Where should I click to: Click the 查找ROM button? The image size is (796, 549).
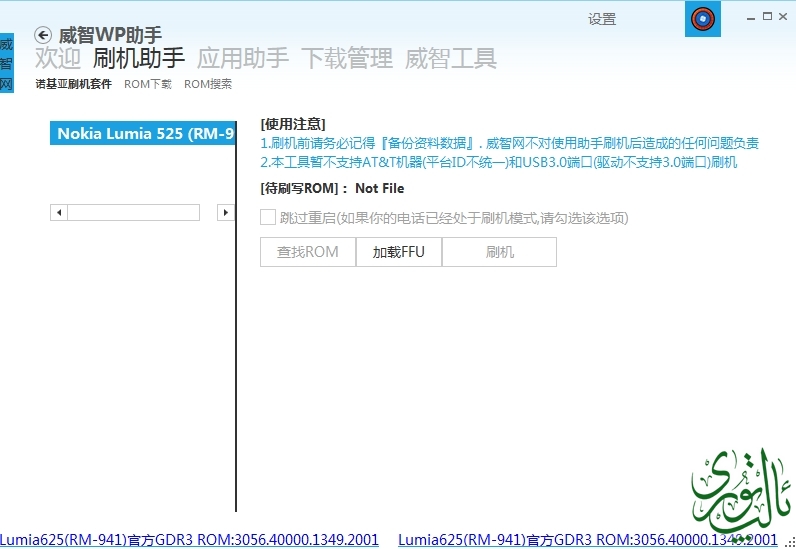[x=308, y=252]
